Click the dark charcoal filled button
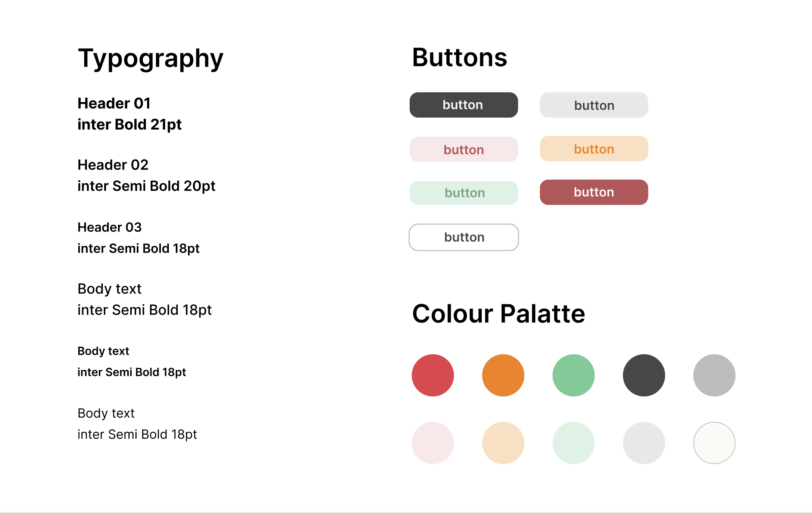This screenshot has width=812, height=513. pyautogui.click(x=463, y=105)
